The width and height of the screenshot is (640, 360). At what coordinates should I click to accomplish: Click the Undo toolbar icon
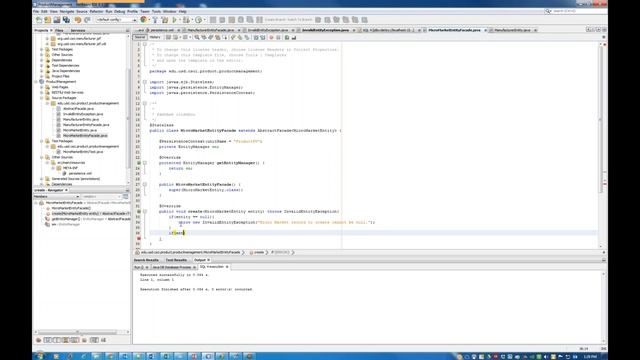(x=78, y=20)
